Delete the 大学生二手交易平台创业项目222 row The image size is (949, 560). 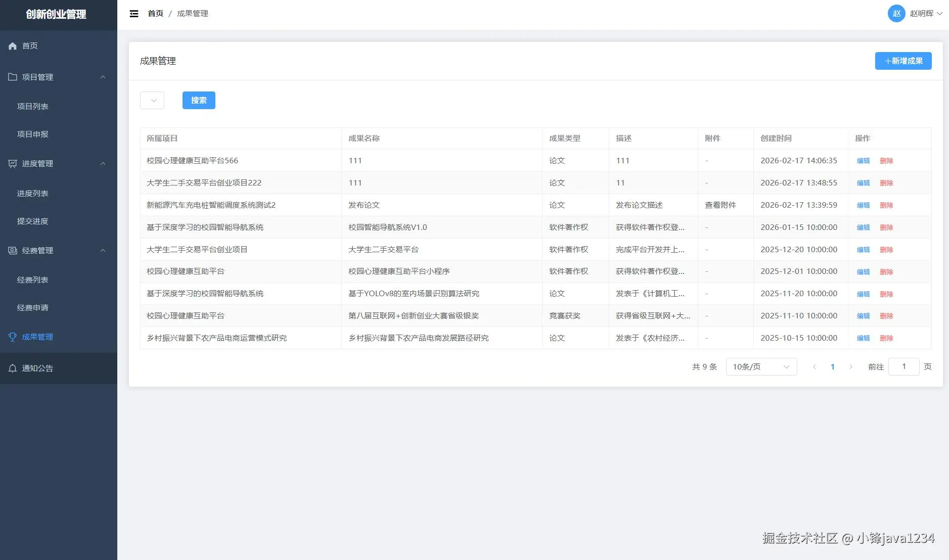886,183
